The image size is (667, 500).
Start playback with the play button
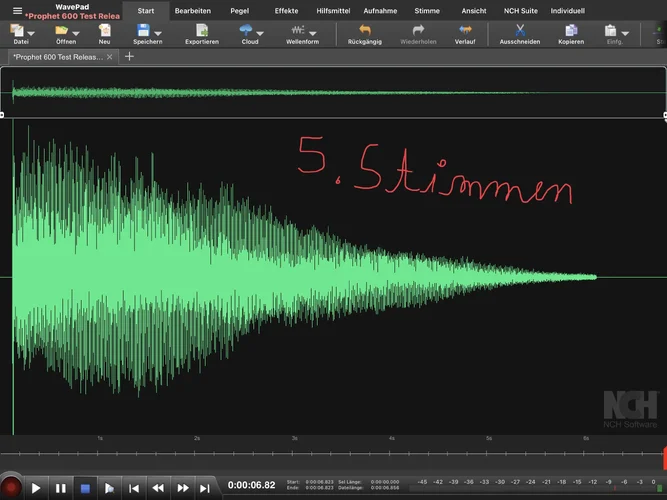pyautogui.click(x=36, y=488)
